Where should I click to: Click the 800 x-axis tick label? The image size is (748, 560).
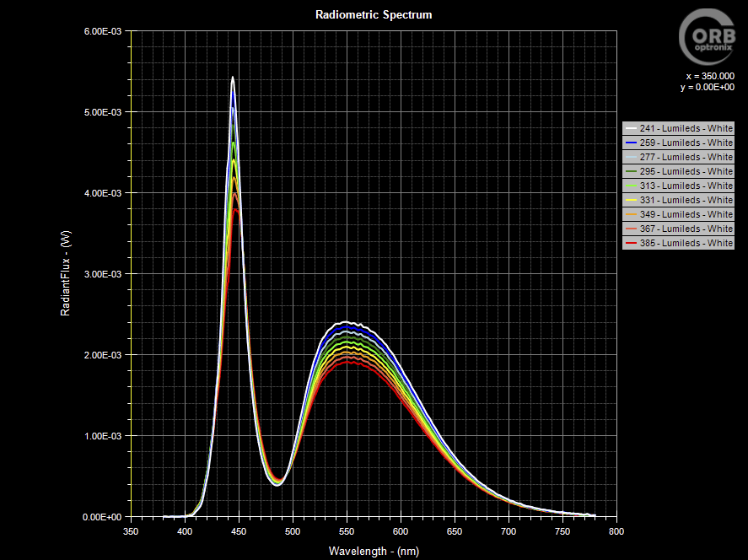616,531
